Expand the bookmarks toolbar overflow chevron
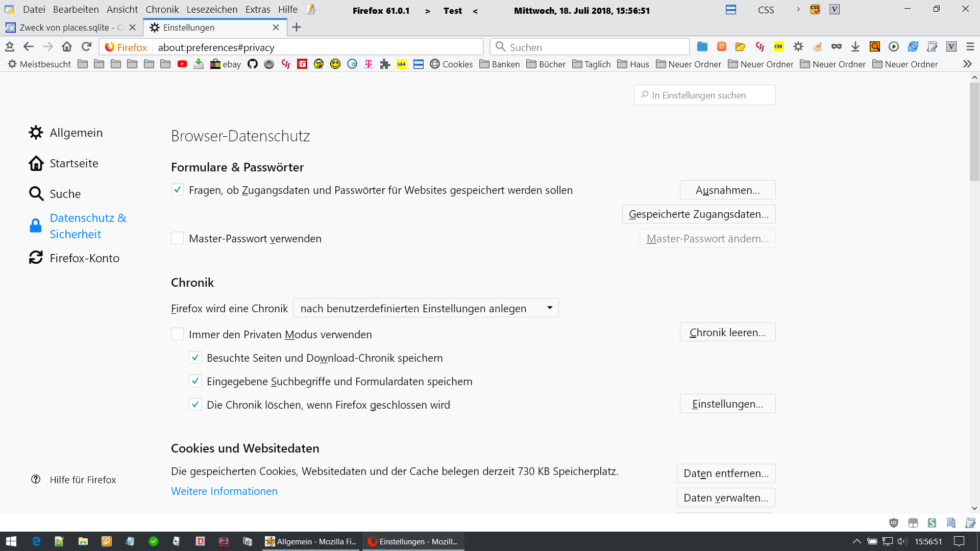Screen dimensions: 980x551 click(967, 64)
